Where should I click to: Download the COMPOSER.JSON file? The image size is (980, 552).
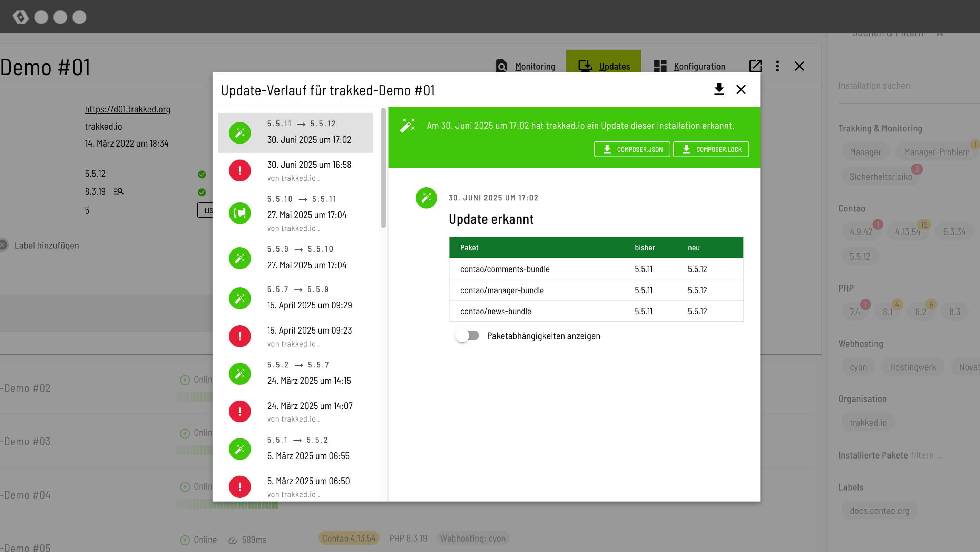coord(631,149)
